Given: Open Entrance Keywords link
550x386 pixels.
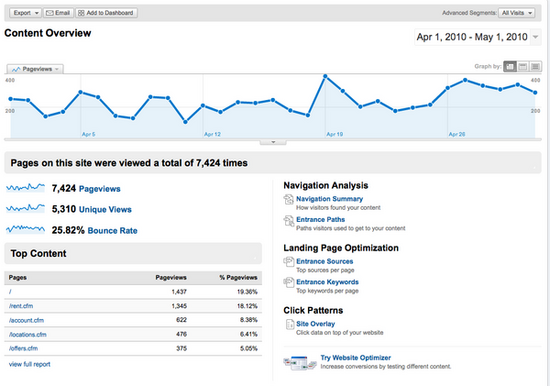Looking at the screenshot, I should (327, 282).
